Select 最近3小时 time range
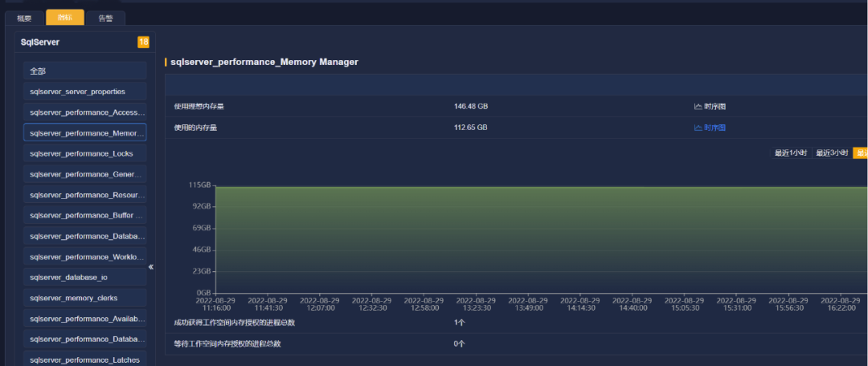This screenshot has width=868, height=366. [x=832, y=153]
